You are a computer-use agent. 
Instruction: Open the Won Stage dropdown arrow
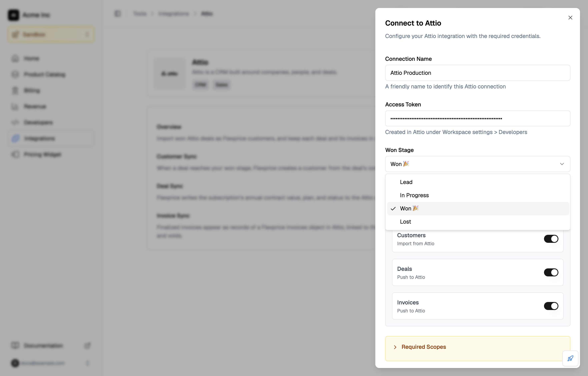click(x=562, y=164)
